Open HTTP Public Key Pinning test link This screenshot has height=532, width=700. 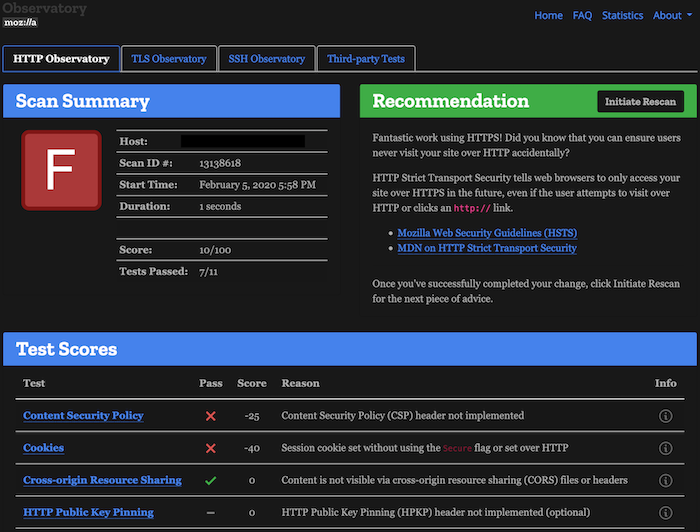point(88,512)
